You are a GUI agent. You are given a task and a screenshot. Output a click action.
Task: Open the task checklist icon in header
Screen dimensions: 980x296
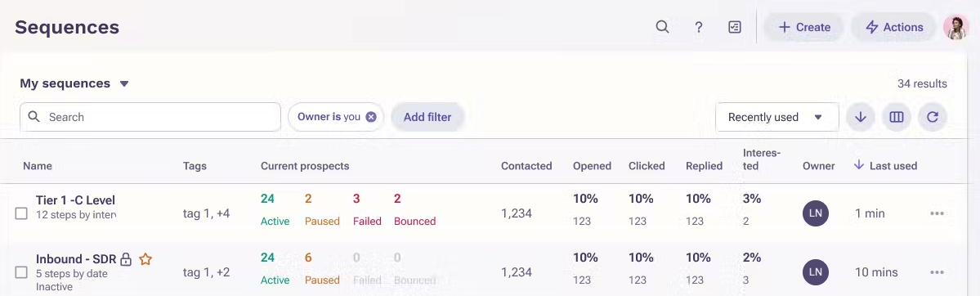point(735,27)
